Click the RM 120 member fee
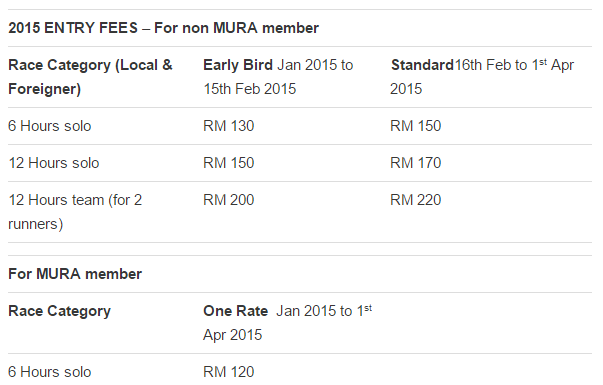 pos(228,372)
